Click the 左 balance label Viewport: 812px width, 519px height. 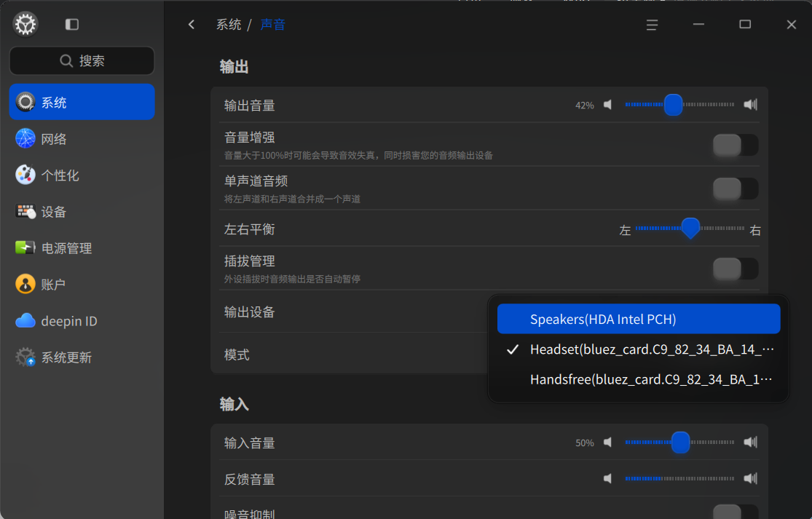click(625, 230)
